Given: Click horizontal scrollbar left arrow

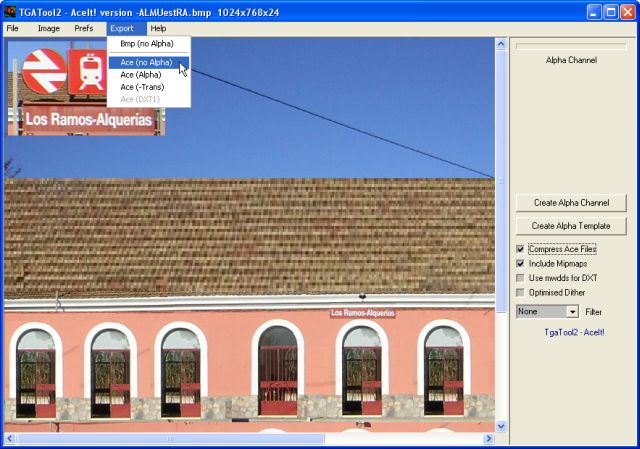Looking at the screenshot, I should (x=10, y=438).
